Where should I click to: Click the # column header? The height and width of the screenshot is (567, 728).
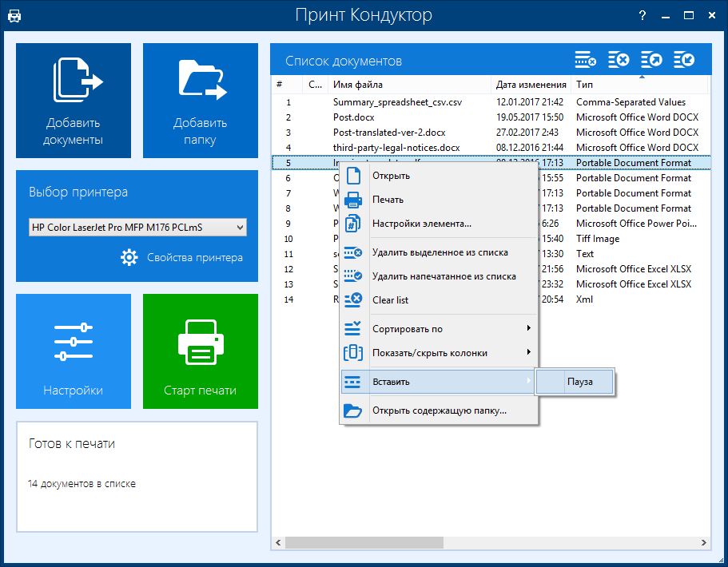pos(288,85)
